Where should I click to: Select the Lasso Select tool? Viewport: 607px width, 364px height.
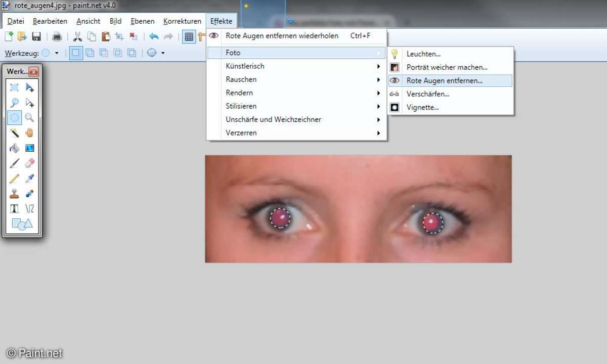15,103
